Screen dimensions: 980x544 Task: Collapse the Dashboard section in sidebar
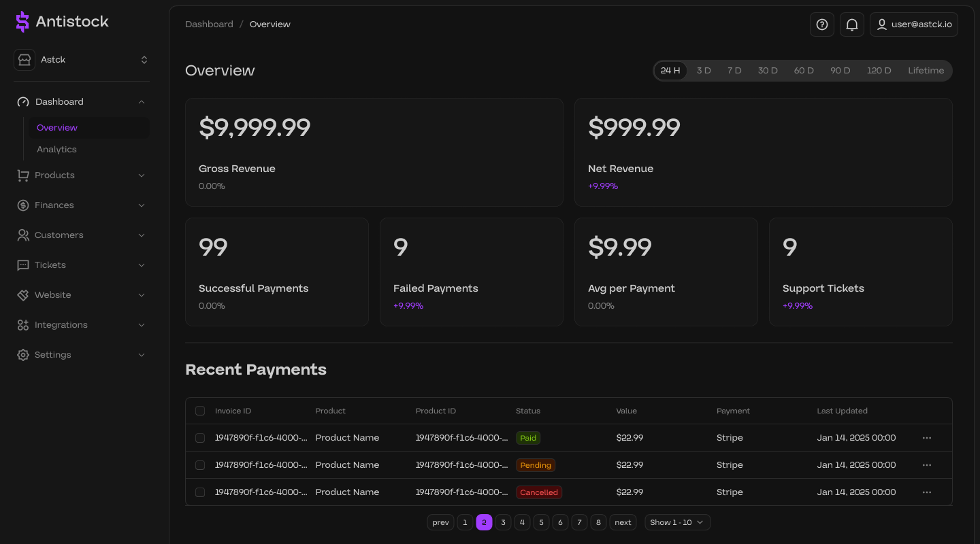(x=141, y=101)
